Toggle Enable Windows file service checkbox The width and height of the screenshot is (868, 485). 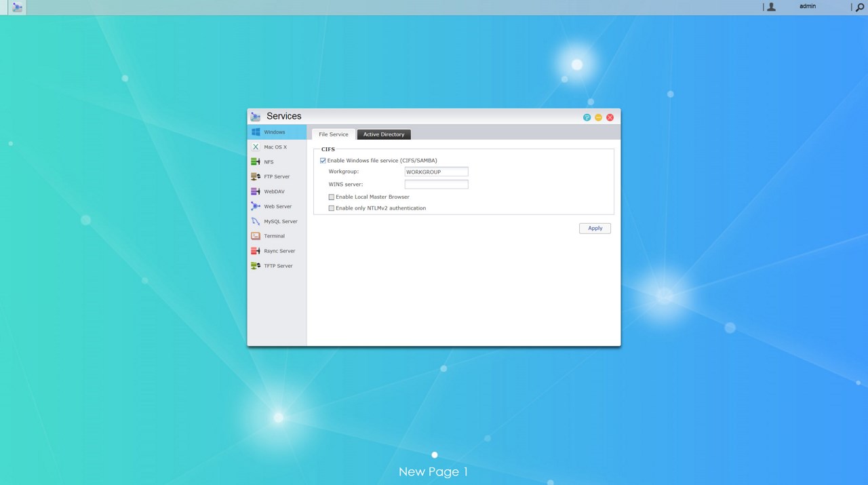(323, 161)
